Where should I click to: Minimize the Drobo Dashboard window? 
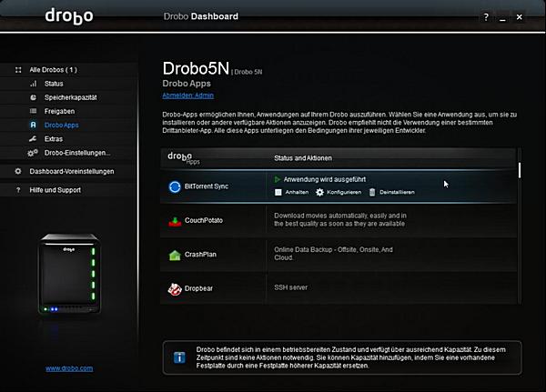(x=502, y=17)
